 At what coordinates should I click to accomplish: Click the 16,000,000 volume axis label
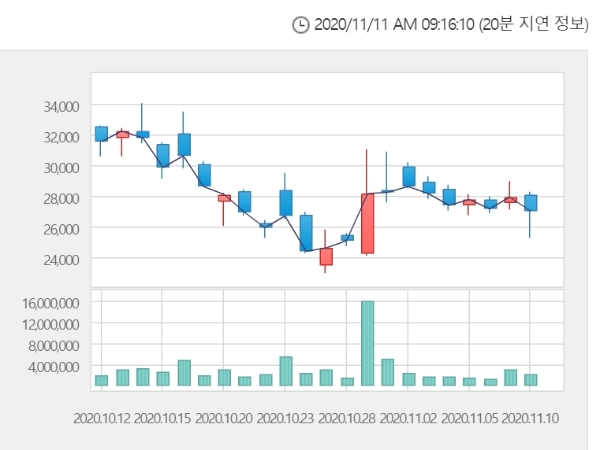click(x=49, y=302)
